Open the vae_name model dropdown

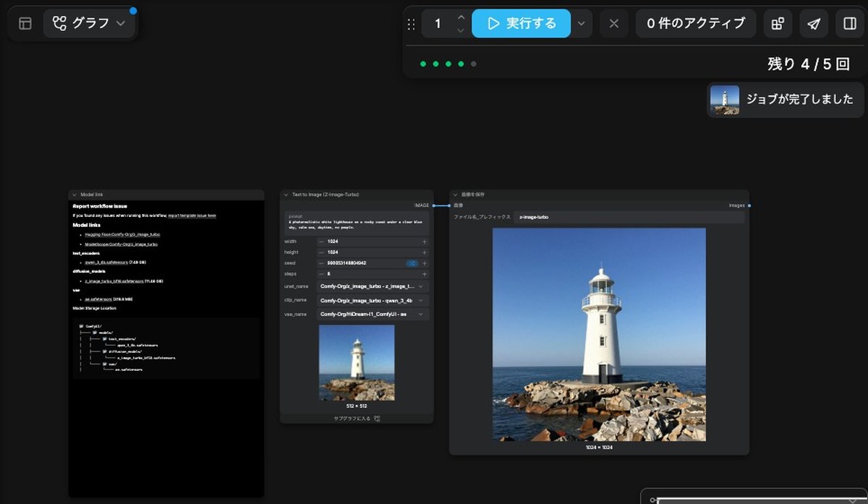[373, 314]
